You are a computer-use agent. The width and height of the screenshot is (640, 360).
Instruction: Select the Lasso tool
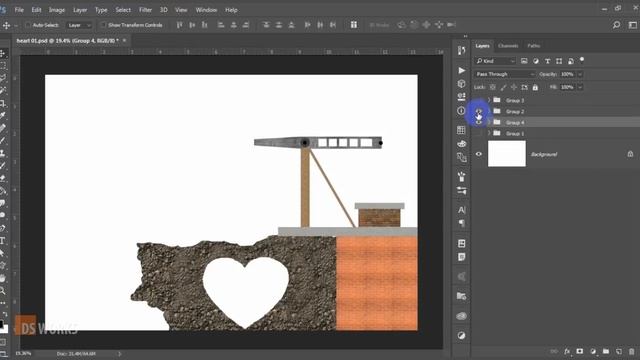[x=3, y=78]
